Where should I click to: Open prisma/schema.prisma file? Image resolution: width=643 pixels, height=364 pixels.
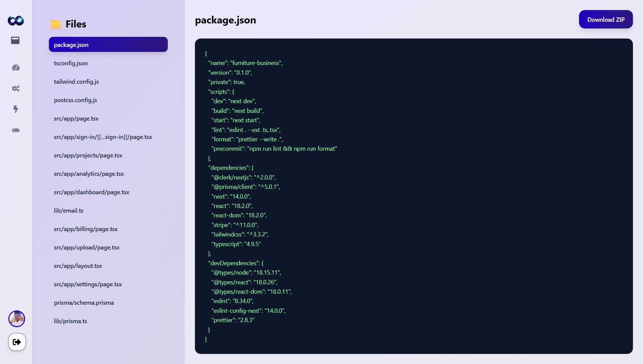(84, 303)
